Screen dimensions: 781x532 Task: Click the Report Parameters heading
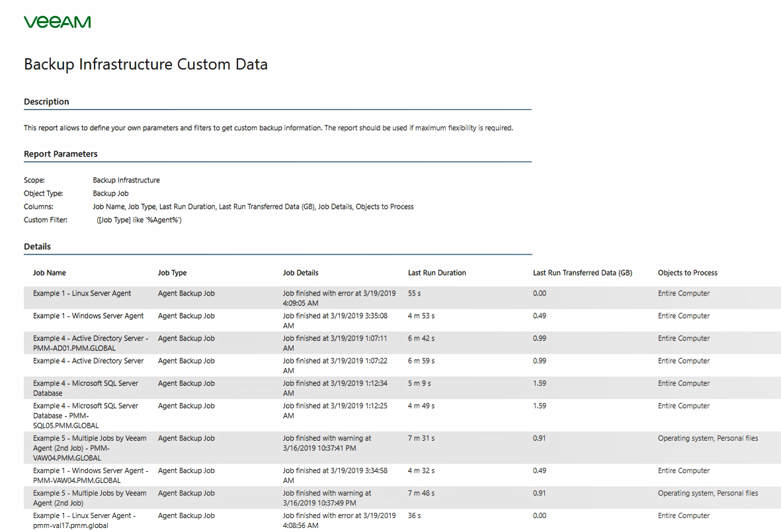click(x=61, y=154)
